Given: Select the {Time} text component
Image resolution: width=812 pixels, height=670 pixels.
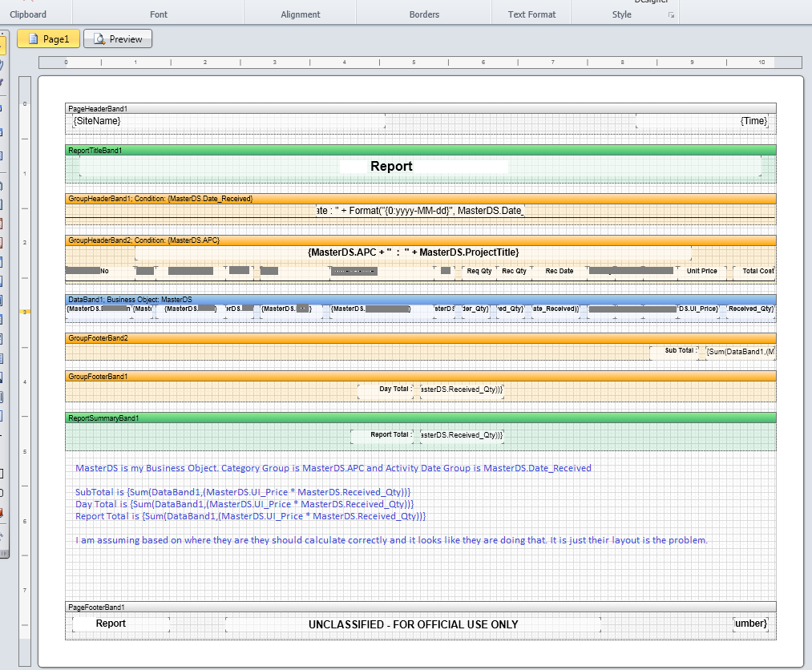Looking at the screenshot, I should (x=753, y=121).
